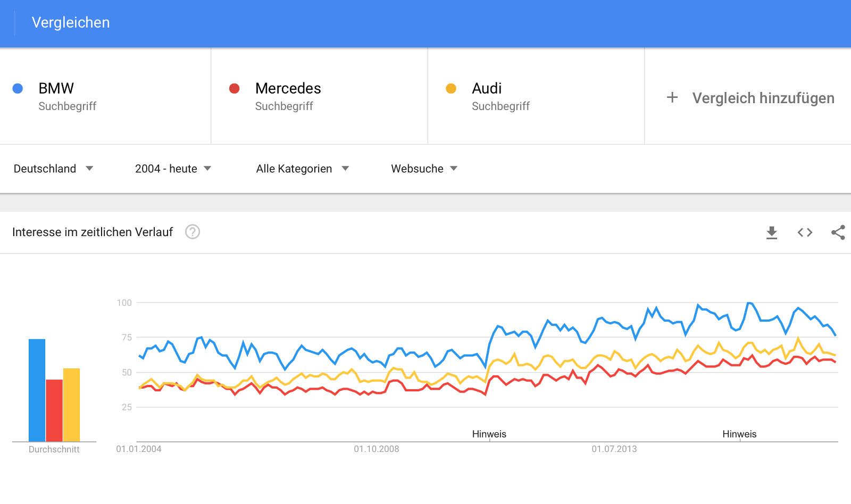Click the plus icon to add comparison
Viewport: 851px width, 504px height.
pos(672,97)
